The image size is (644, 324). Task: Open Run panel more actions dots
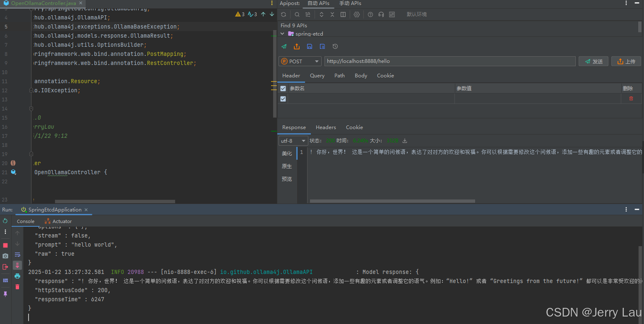click(5, 232)
